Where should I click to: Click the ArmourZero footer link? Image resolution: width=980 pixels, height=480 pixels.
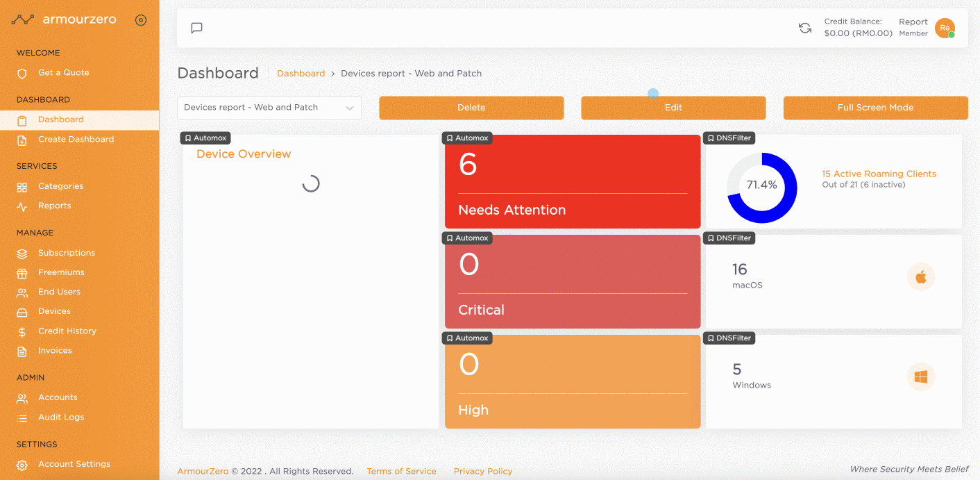tap(203, 472)
